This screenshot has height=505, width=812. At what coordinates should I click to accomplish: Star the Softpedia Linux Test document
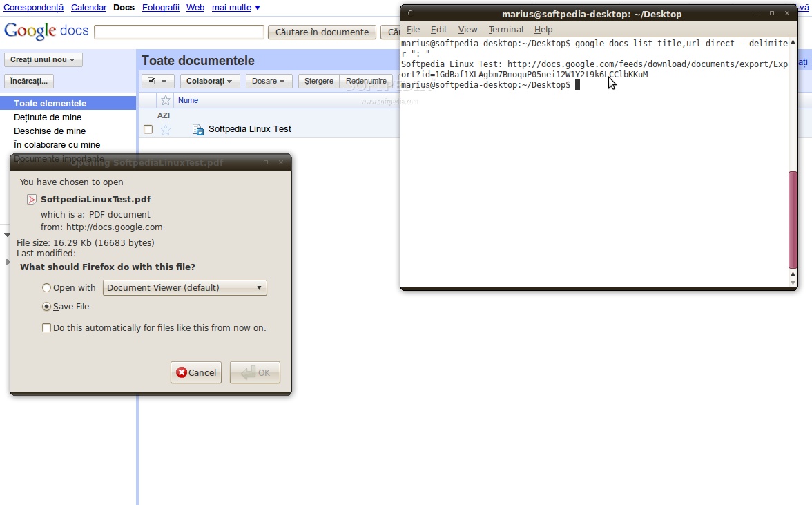coord(166,129)
